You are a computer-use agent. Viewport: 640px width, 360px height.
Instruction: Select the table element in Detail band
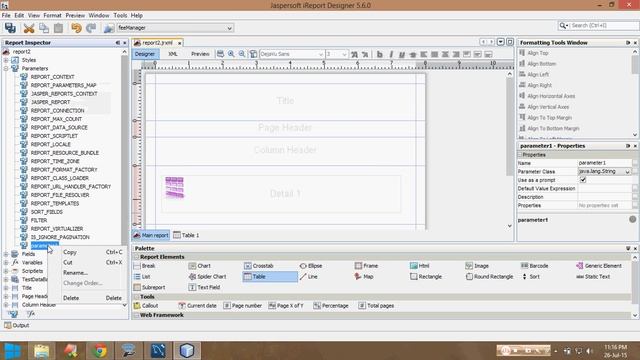tap(175, 188)
